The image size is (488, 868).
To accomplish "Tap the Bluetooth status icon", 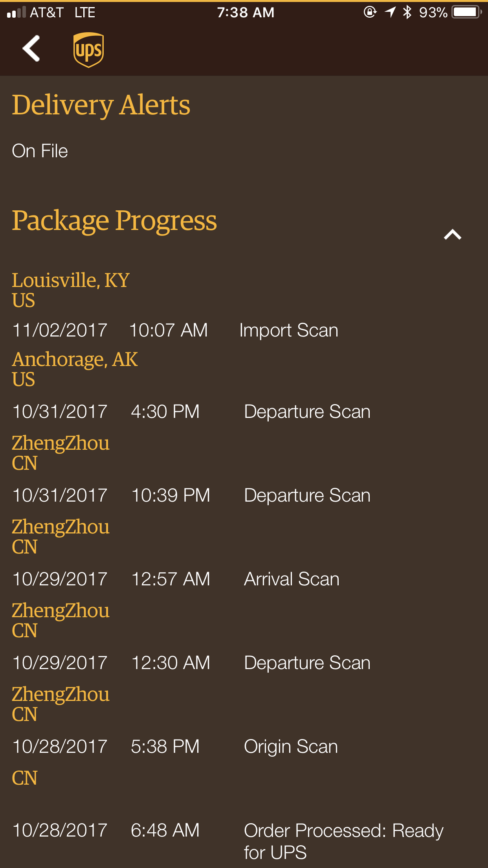I will [407, 12].
